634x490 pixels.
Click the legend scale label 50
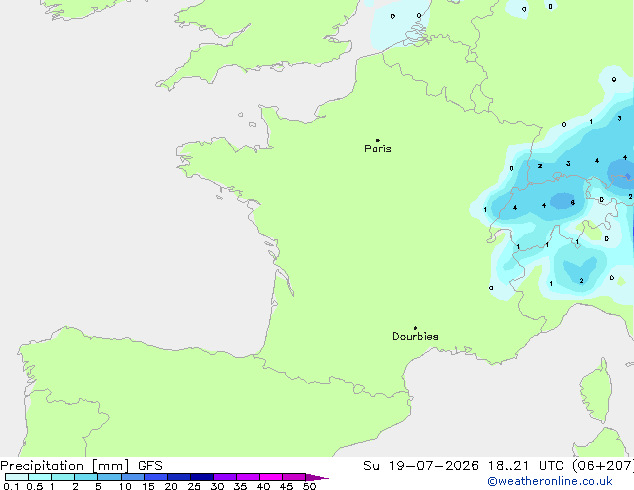click(309, 486)
